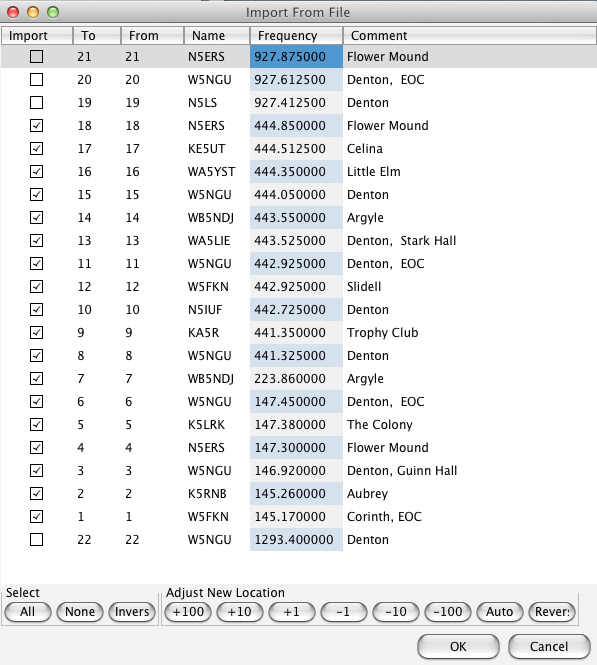
Task: Toggle import for K5RNB Aubrey row
Action: click(36, 493)
